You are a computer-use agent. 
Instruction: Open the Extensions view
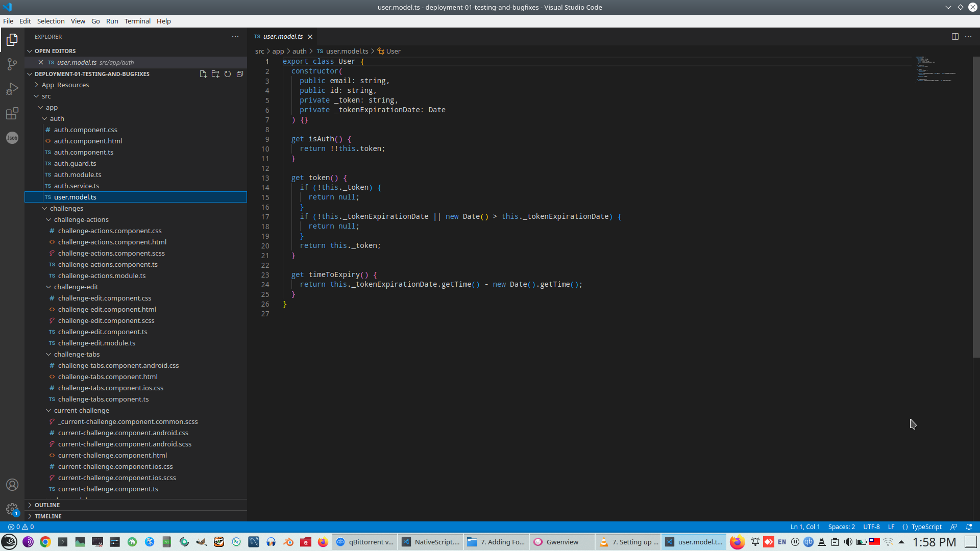point(12,113)
